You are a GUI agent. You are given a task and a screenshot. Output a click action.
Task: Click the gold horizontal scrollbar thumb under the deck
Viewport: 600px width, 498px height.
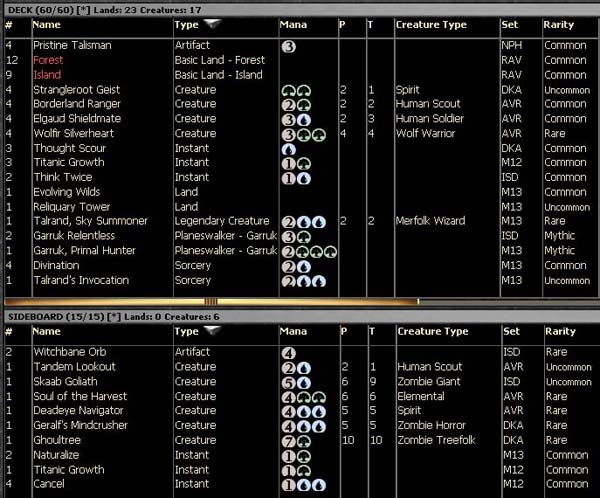212,302
